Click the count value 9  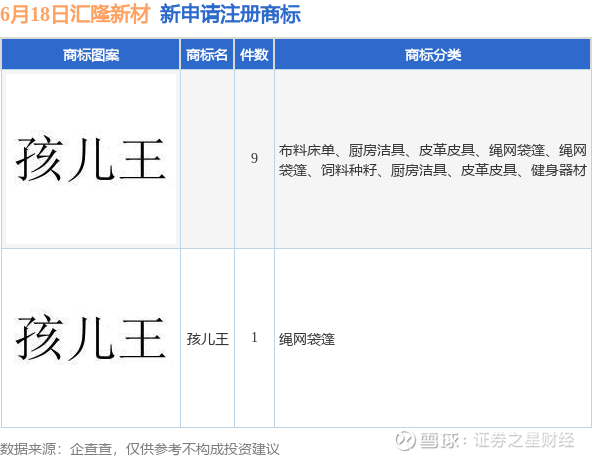pos(254,158)
